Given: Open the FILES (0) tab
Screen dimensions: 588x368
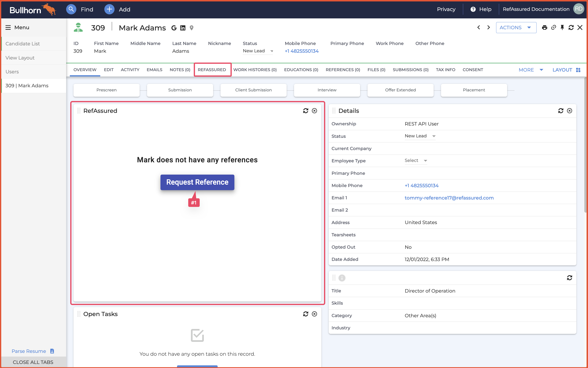Looking at the screenshot, I should [376, 70].
